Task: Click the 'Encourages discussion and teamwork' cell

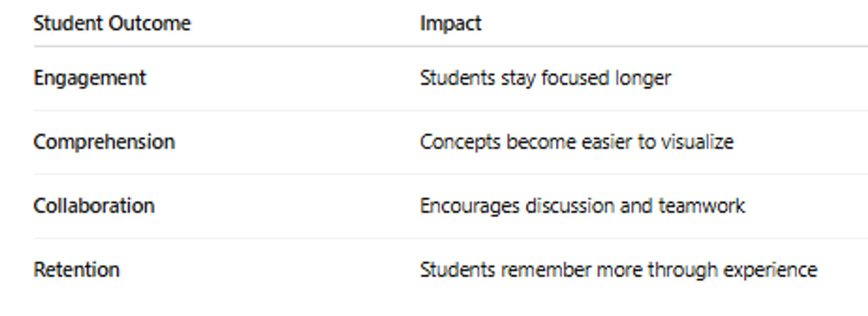Action: coord(582,206)
